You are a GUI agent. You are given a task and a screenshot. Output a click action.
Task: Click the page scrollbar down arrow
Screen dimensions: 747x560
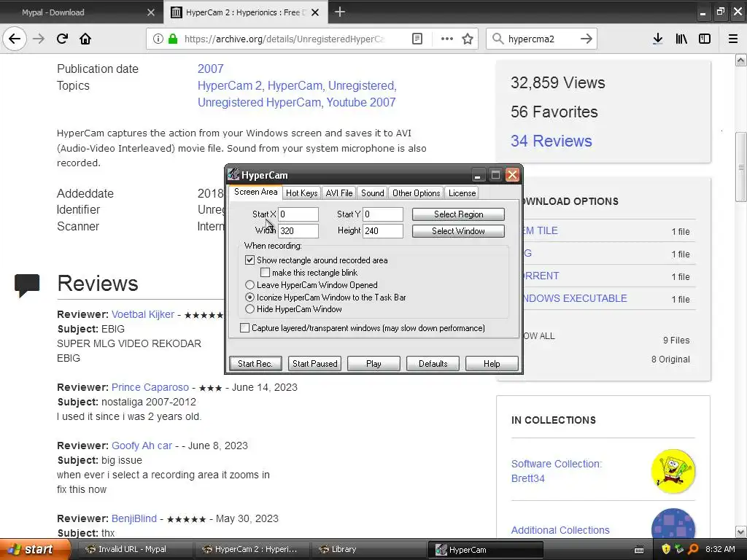coord(741,532)
